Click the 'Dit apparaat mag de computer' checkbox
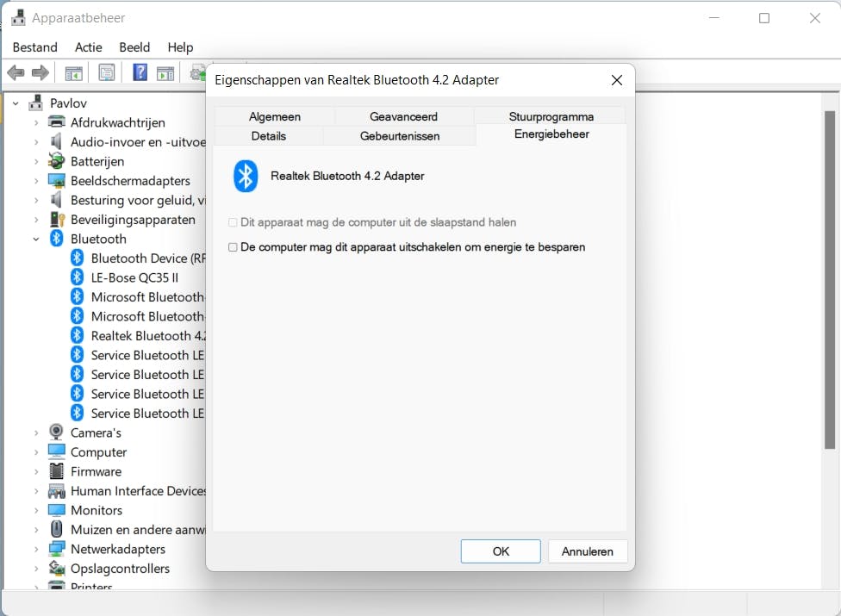This screenshot has width=841, height=616. coord(233,222)
